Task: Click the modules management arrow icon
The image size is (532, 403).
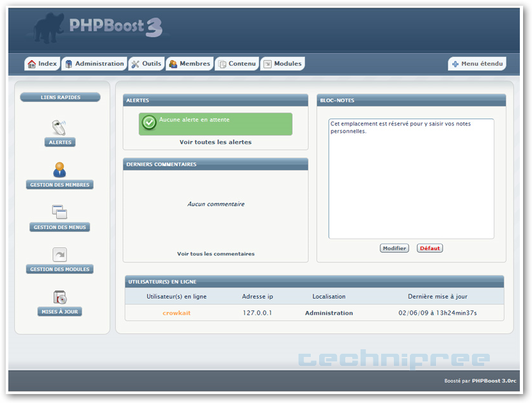Action: coord(59,255)
